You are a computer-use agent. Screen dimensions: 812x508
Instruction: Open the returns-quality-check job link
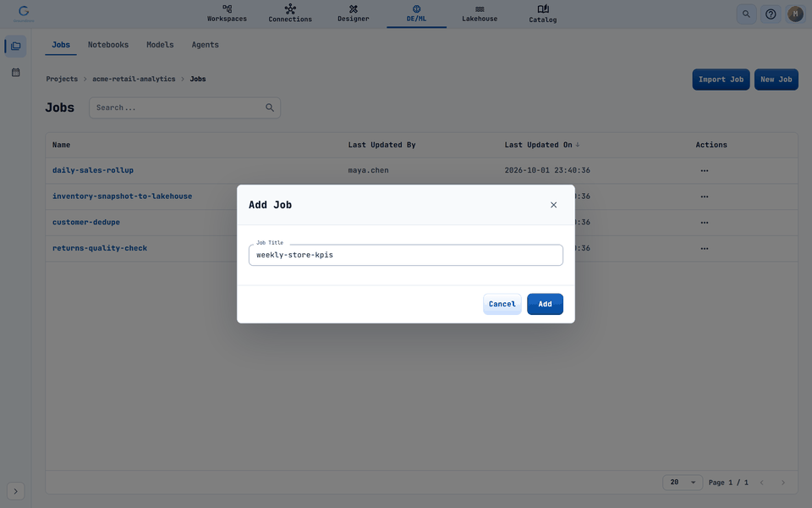(x=100, y=248)
